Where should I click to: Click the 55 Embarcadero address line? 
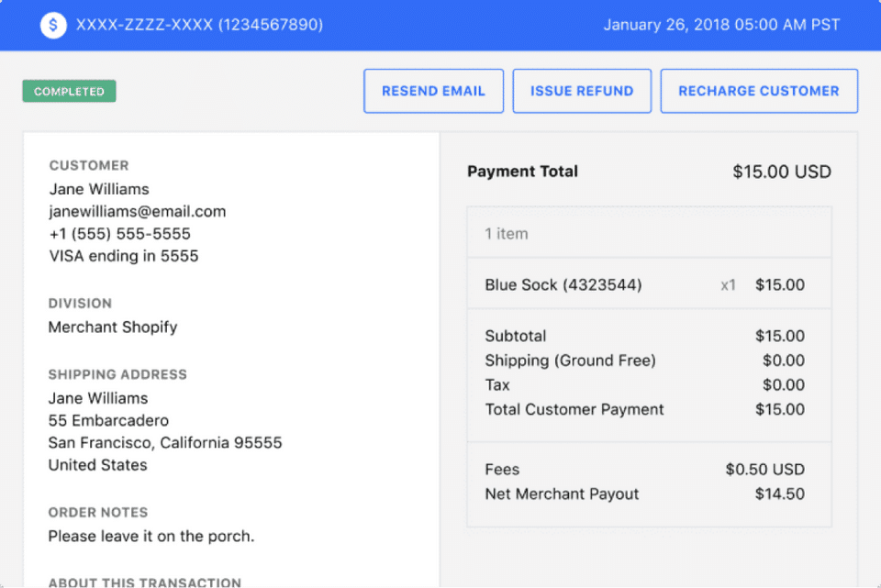tap(108, 420)
